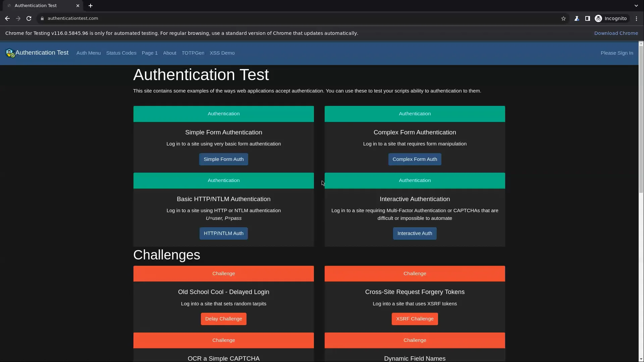
Task: Click the Complex Form Auth button
Action: [415, 159]
